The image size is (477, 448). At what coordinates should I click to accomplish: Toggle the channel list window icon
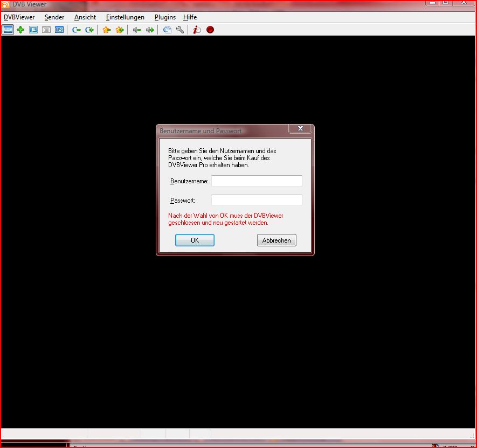pos(8,30)
